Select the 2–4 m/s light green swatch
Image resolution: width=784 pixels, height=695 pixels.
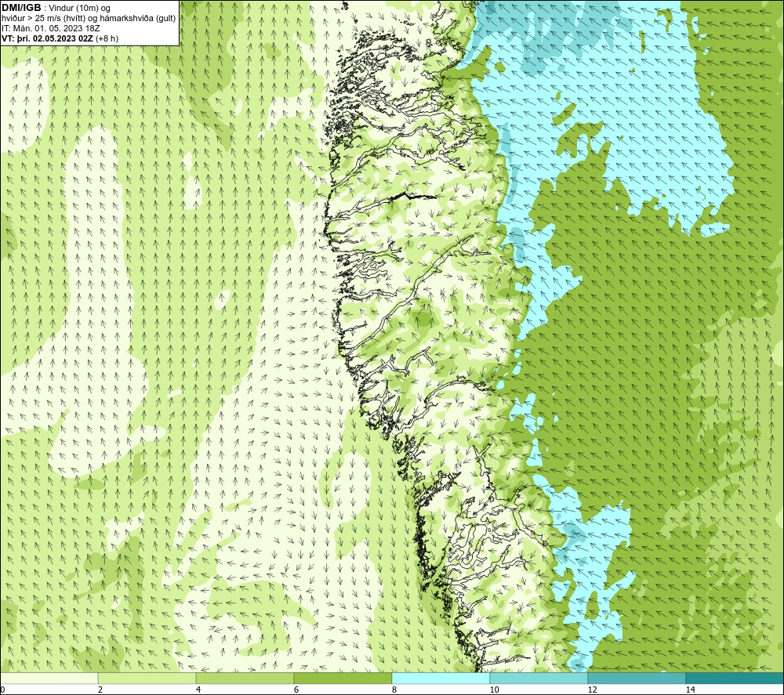147,678
